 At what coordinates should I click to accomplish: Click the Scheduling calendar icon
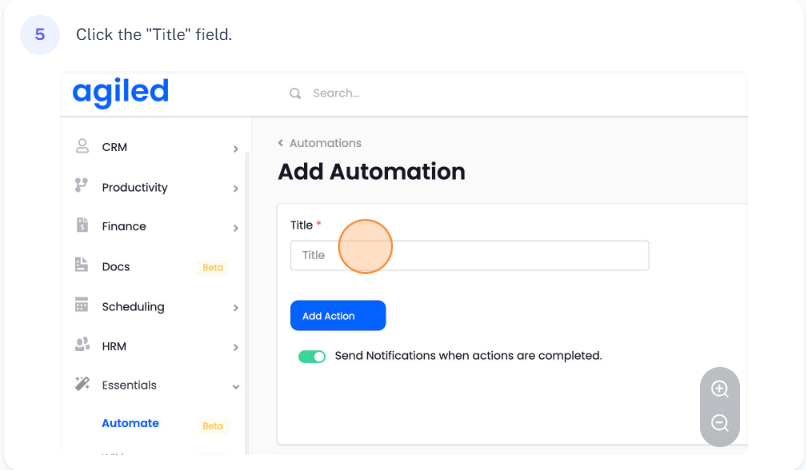pos(82,306)
